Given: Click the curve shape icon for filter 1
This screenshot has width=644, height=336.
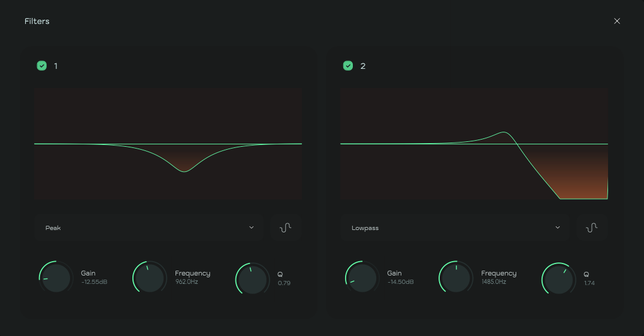Looking at the screenshot, I should 285,228.
